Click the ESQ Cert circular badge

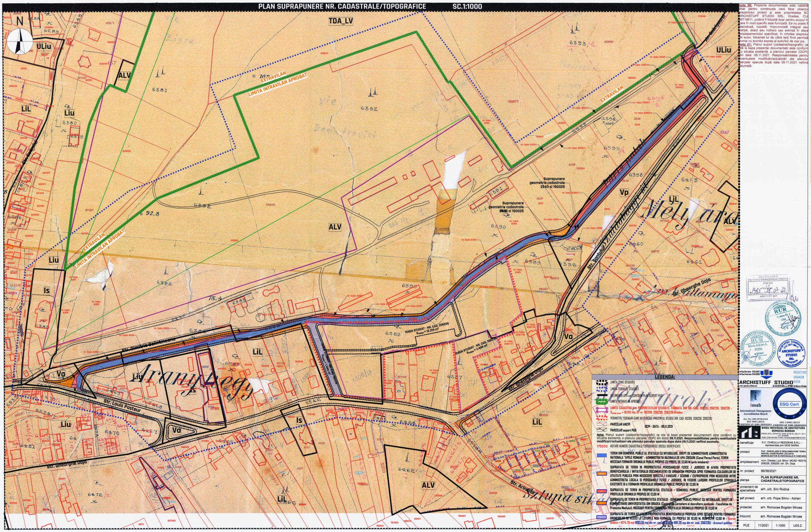790,404
